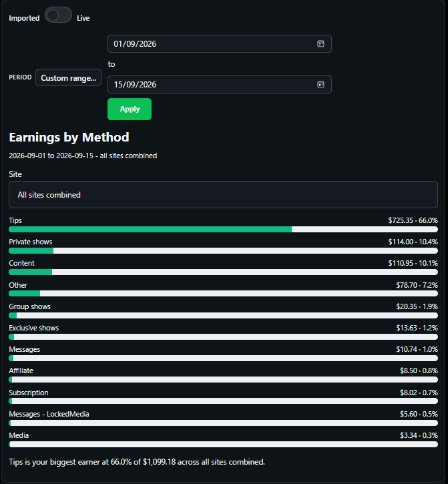This screenshot has width=448, height=484.
Task: Click the '$78.70 · 7.2%' value
Action: click(417, 285)
